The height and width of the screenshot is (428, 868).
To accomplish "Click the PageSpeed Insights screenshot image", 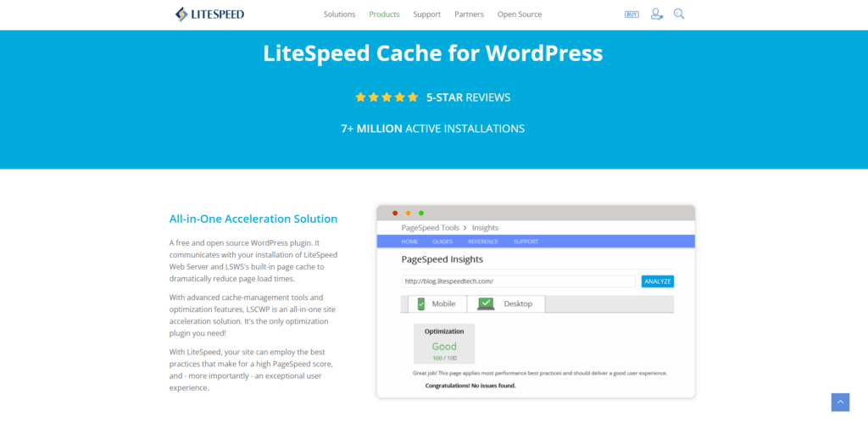I will 536,302.
